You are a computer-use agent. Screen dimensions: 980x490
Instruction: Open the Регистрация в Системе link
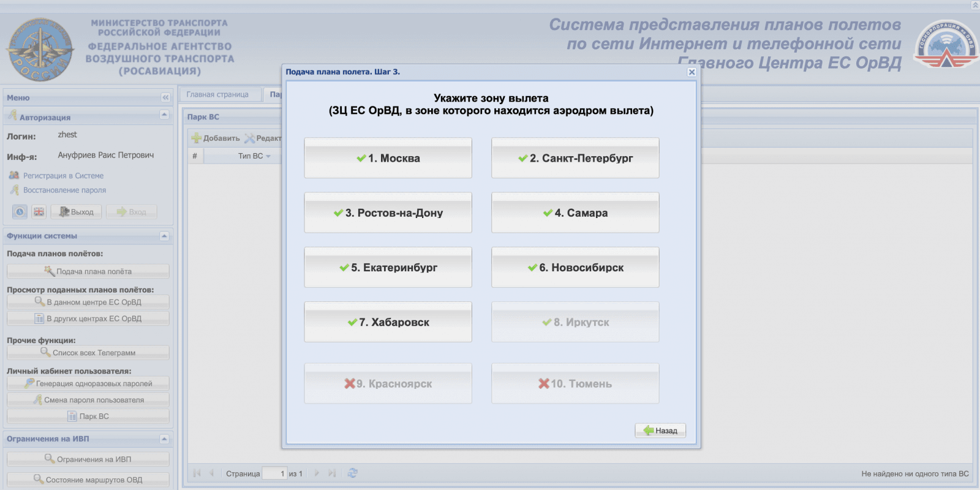click(63, 176)
